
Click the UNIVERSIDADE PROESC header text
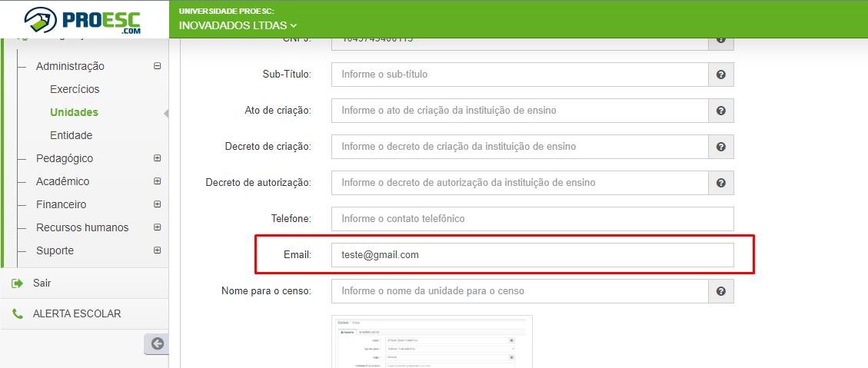226,11
